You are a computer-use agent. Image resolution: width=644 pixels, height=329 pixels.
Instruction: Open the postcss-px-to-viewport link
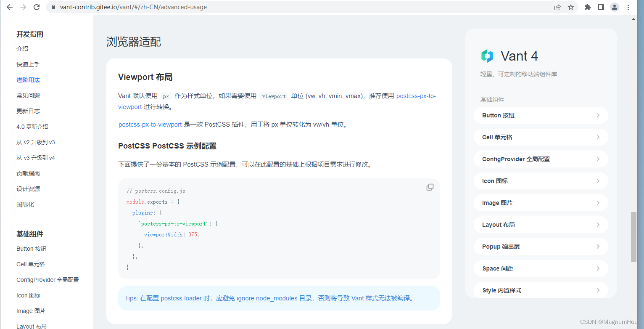pos(150,124)
